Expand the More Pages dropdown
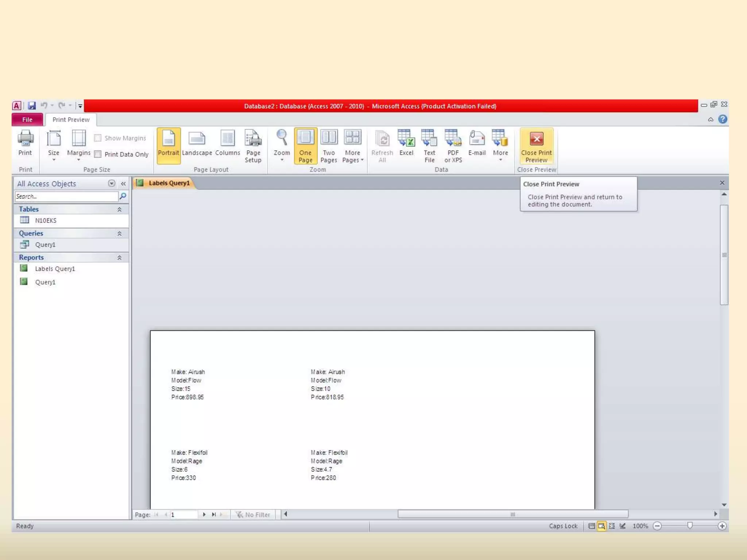 (352, 146)
